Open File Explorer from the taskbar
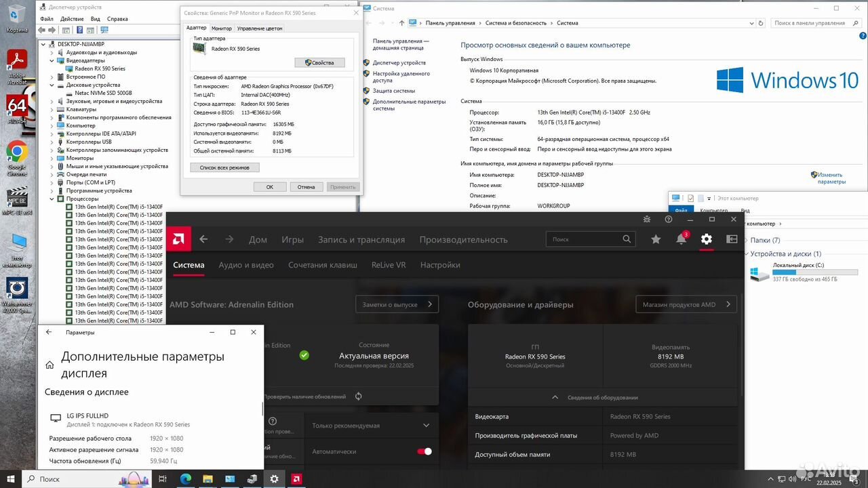The width and height of the screenshot is (868, 488). point(208,479)
